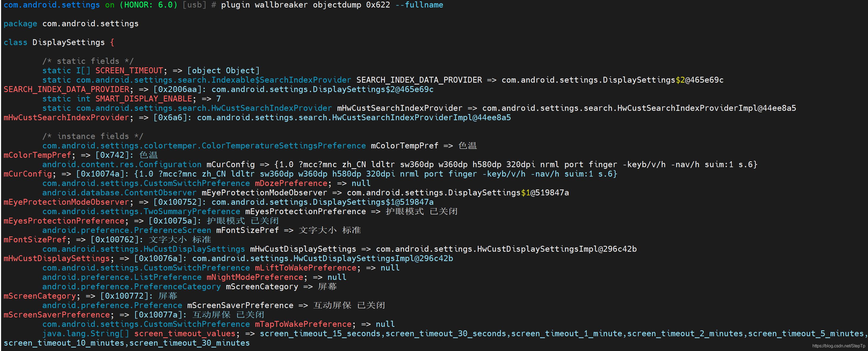Click 'HwCustSearchIndexProviderImpl@44ee8a5' on the static line

(707, 108)
